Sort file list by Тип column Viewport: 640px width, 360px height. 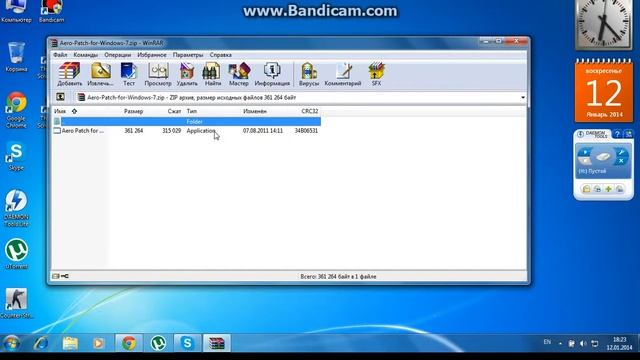[x=192, y=111]
